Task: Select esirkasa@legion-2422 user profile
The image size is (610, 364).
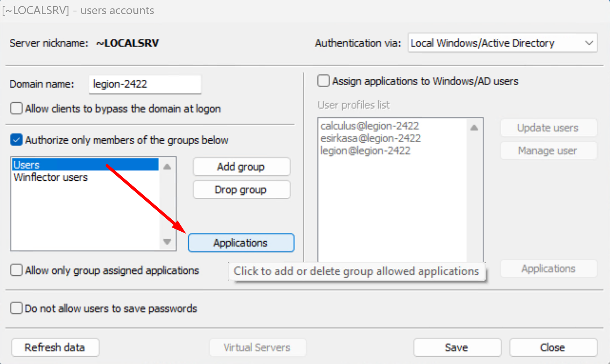Action: pos(370,138)
